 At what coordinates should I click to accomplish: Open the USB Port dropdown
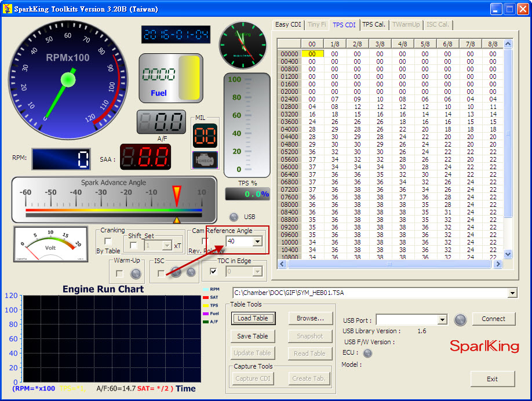pos(442,319)
